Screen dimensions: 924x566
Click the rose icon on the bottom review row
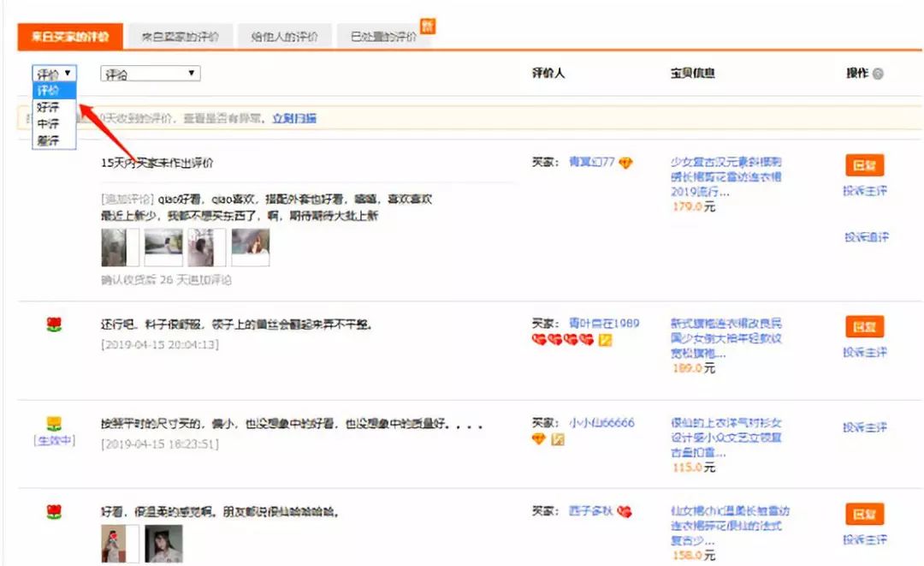click(53, 511)
